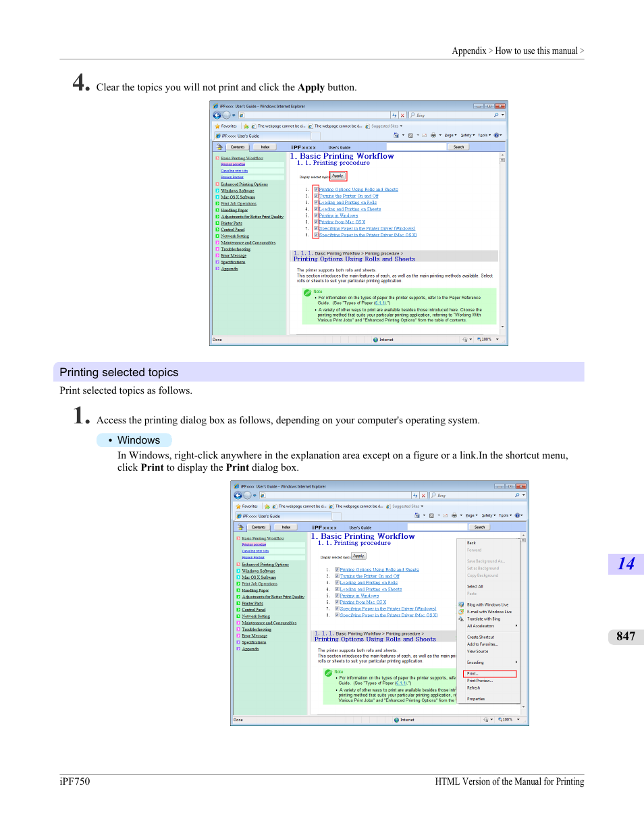The image size is (644, 834).
Task: Open the Page dropdown in upper browser
Action: coord(450,135)
